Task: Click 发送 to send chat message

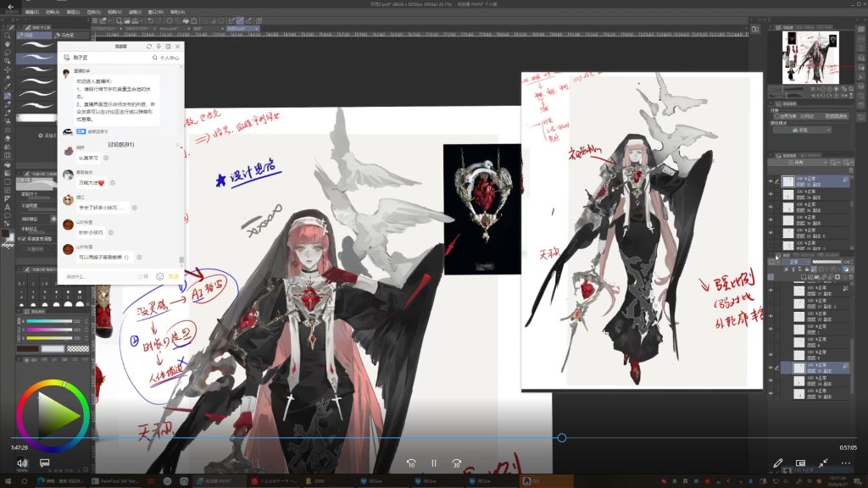Action: point(173,276)
